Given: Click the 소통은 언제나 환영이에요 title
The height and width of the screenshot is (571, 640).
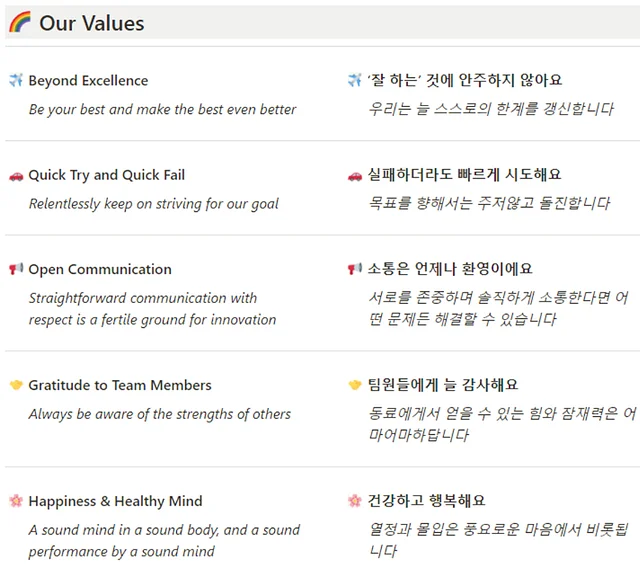Looking at the screenshot, I should click(x=450, y=269).
